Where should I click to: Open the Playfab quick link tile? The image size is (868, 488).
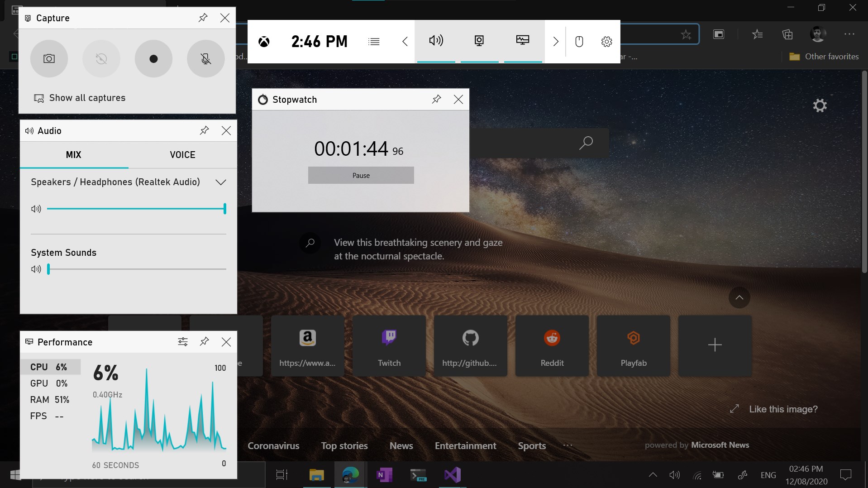[x=634, y=346]
